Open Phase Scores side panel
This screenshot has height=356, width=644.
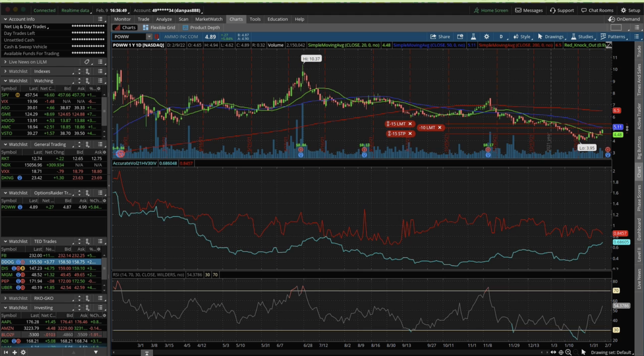[639, 198]
